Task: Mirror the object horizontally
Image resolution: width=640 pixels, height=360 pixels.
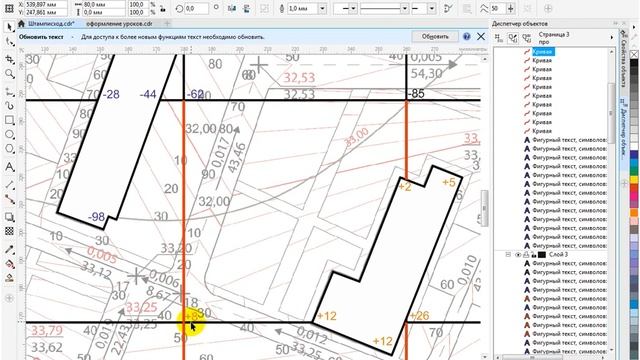Action: [x=232, y=8]
